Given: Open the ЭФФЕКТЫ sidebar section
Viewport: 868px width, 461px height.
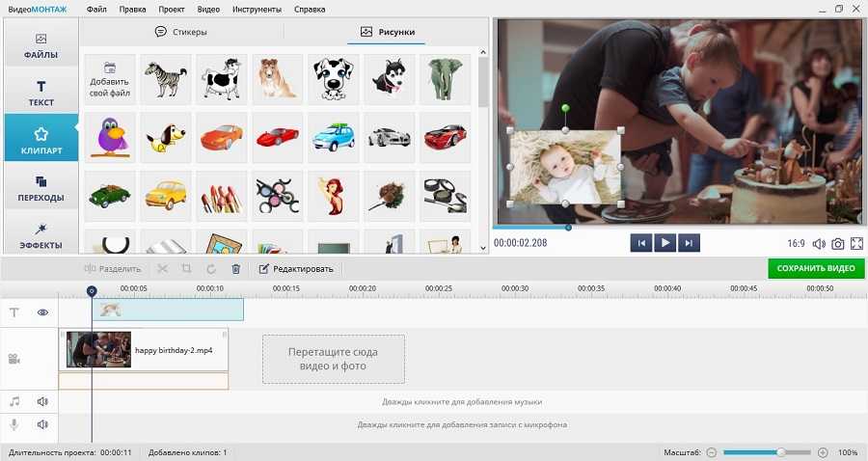Looking at the screenshot, I should 41,235.
